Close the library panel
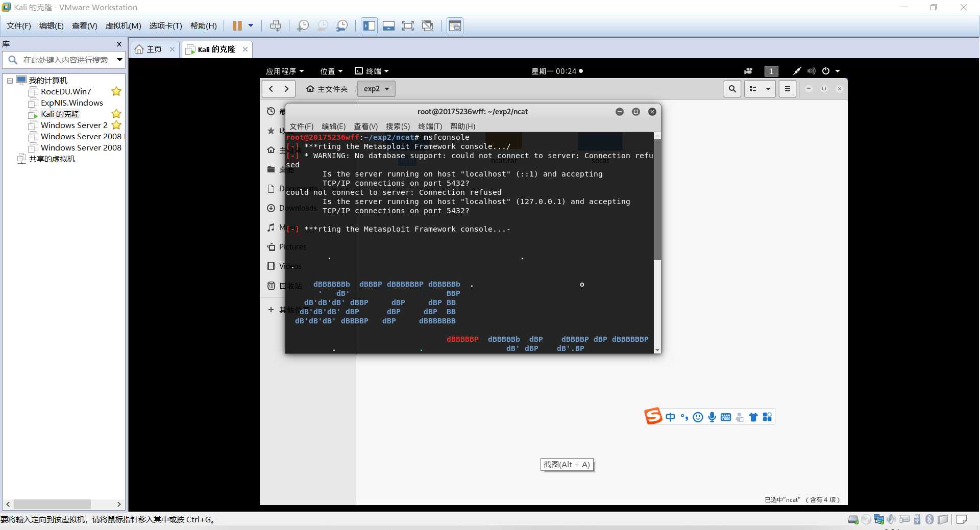Image resolution: width=980 pixels, height=530 pixels. pos(119,44)
